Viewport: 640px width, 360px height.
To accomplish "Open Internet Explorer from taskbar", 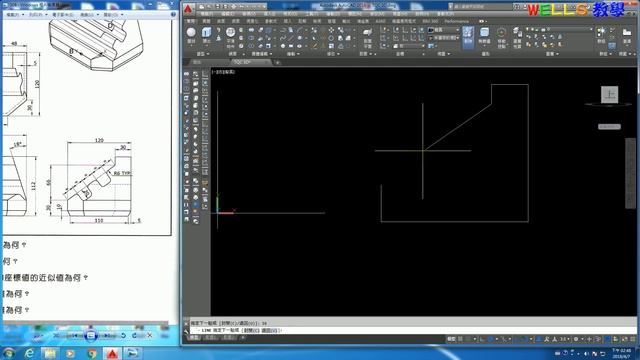I will pos(29,353).
